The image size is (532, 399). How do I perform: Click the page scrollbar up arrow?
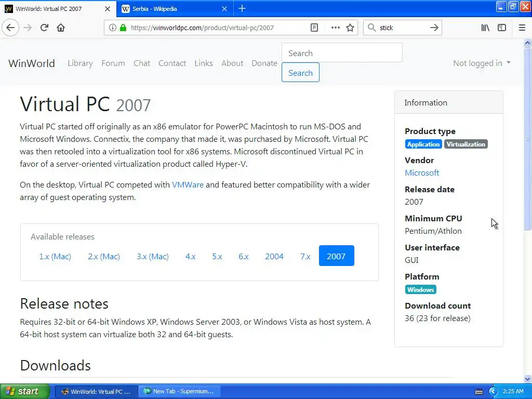click(527, 43)
